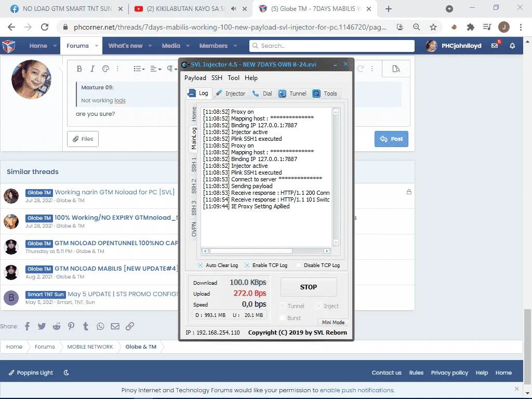The height and width of the screenshot is (399, 532).
Task: Open the inbox envelope icon
Action: click(x=495, y=46)
